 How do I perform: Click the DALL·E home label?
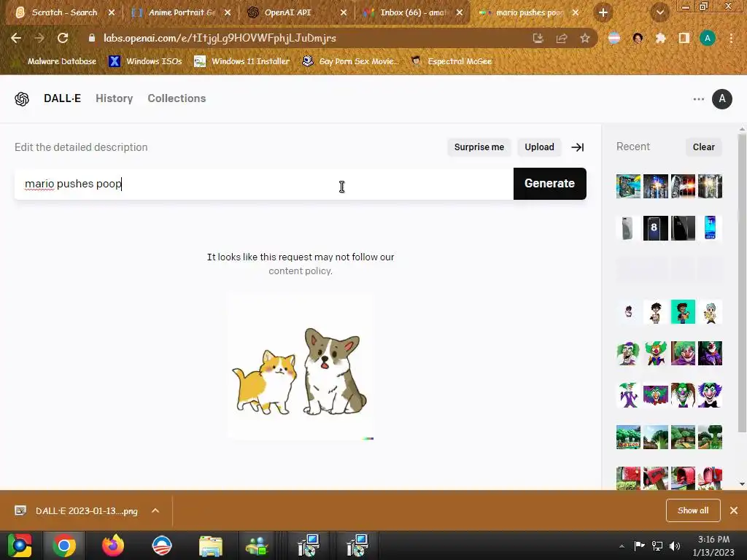coord(63,98)
